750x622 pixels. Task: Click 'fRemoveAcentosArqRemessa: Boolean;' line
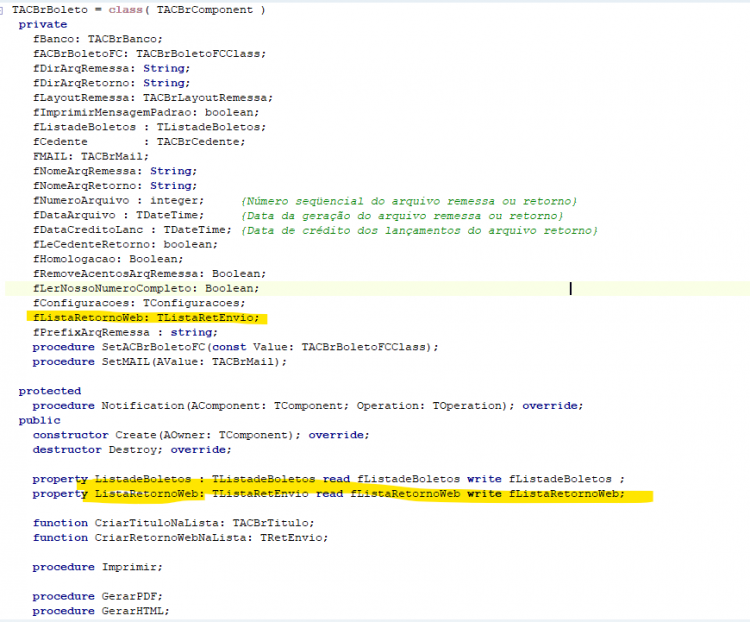(x=149, y=274)
